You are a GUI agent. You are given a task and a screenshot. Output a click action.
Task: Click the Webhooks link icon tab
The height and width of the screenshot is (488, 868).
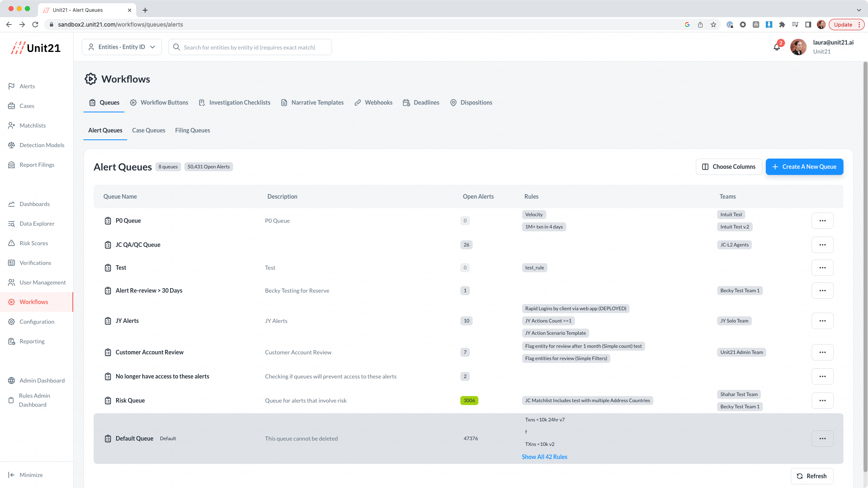point(358,103)
